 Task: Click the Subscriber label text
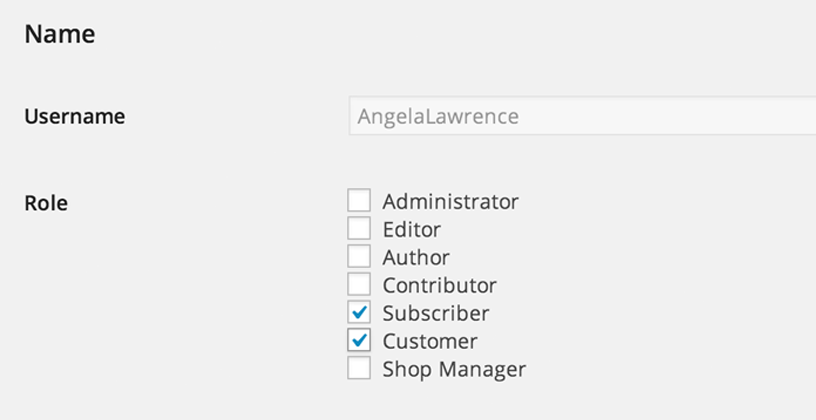tap(435, 313)
